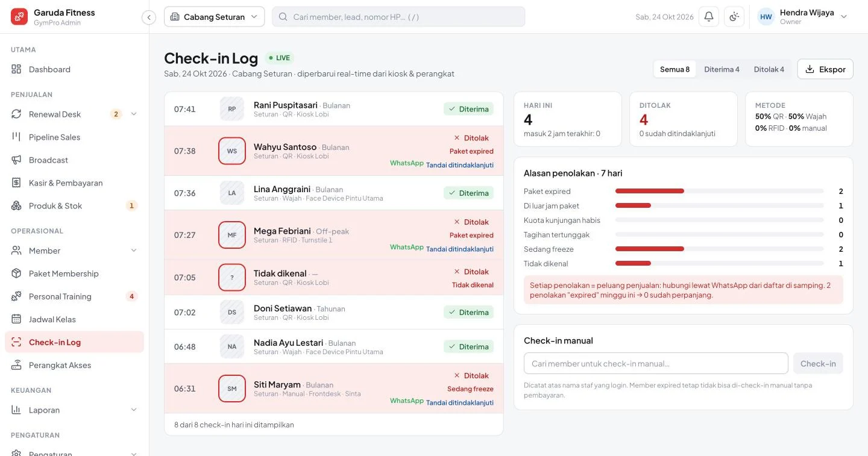Open Laporan from the sidebar
The image size is (868, 456).
(74, 410)
